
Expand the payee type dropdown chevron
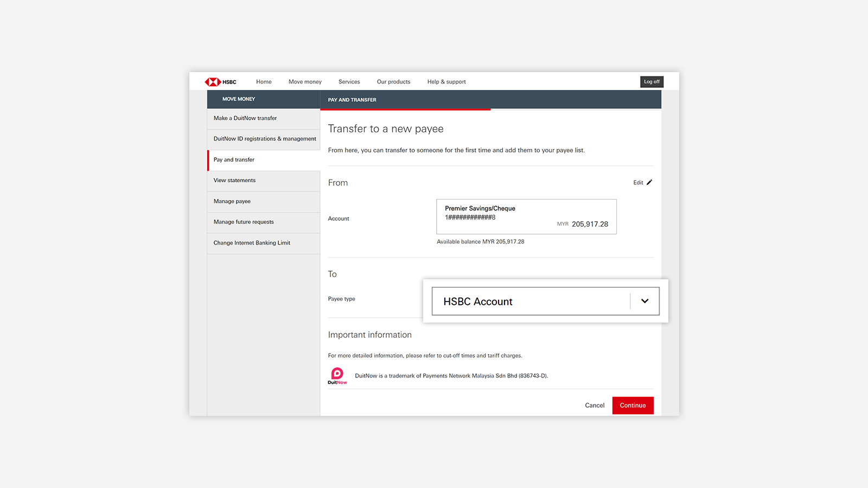pyautogui.click(x=644, y=301)
